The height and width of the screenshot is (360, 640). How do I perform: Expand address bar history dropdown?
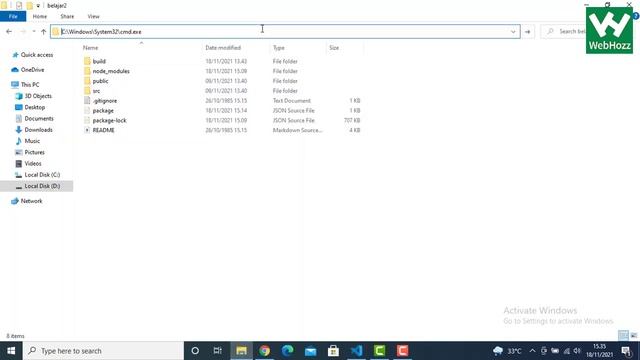pyautogui.click(x=513, y=31)
